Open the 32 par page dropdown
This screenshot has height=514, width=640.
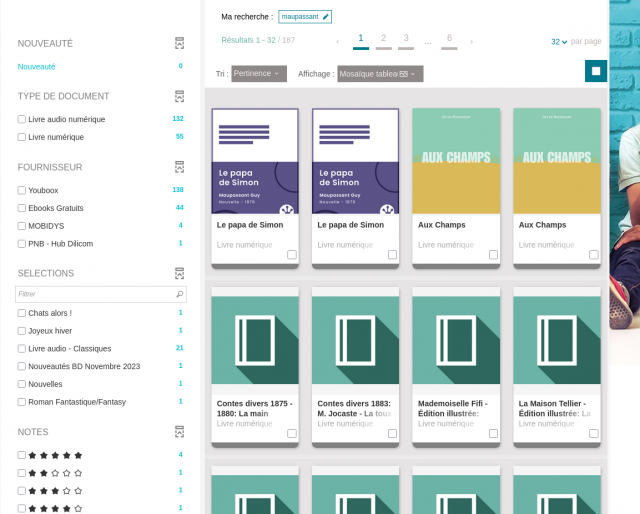(559, 42)
